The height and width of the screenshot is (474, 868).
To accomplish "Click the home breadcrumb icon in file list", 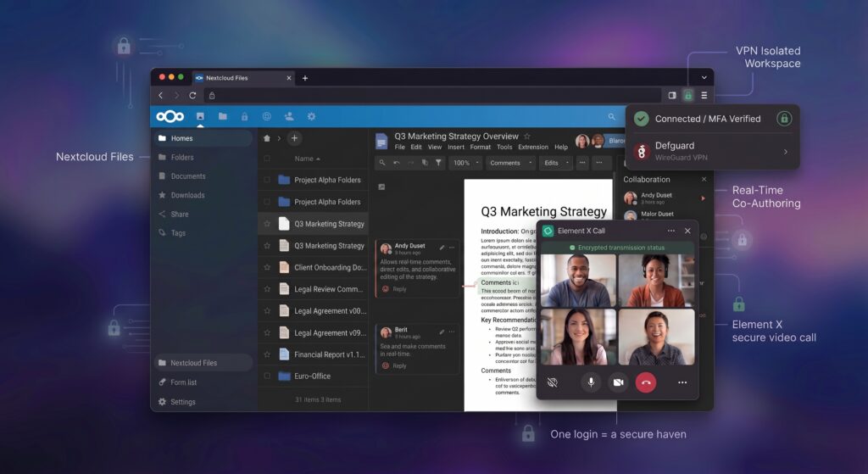I will click(266, 138).
